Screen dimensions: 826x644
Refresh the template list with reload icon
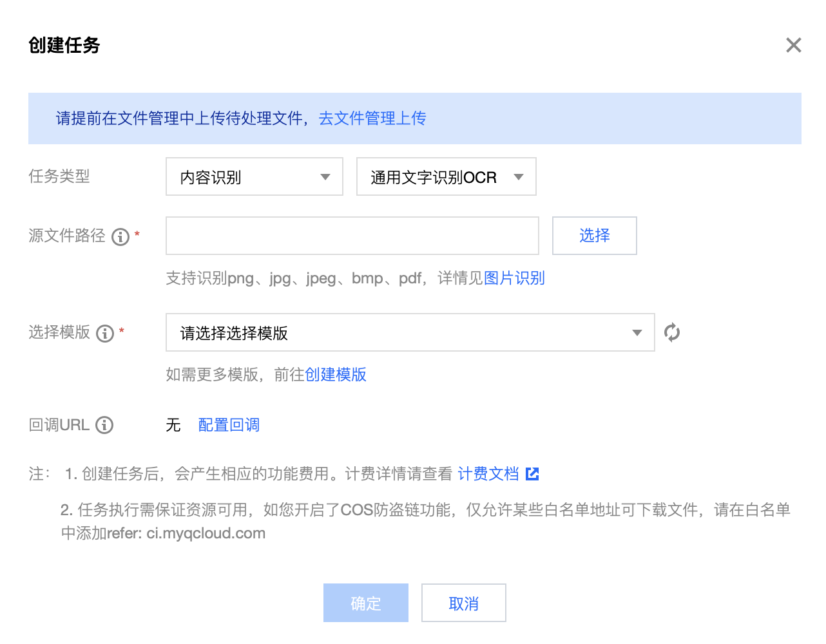click(672, 332)
